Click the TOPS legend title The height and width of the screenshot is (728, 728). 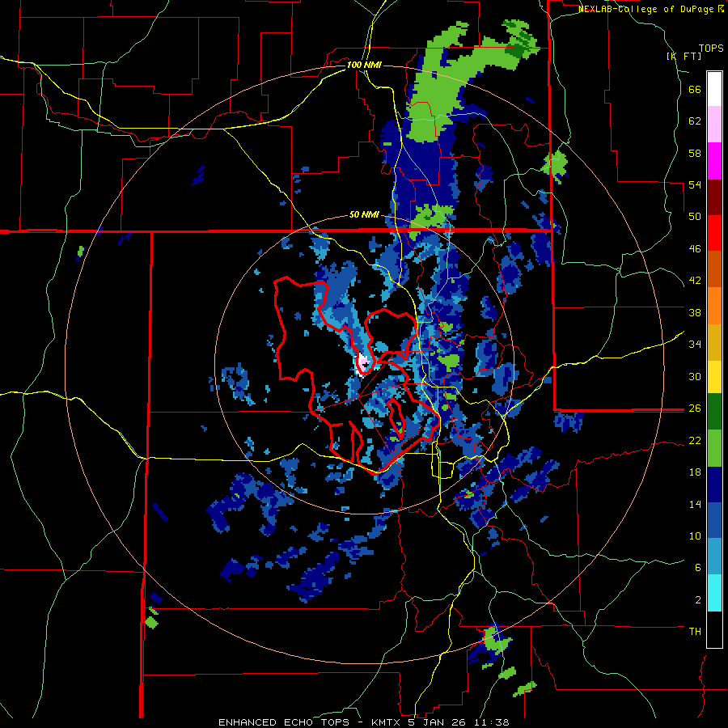(x=711, y=49)
